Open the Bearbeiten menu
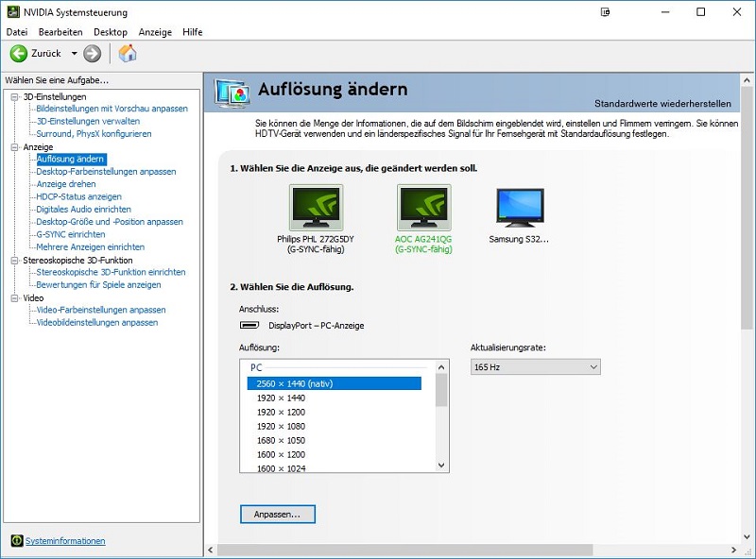756x559 pixels. [60, 32]
